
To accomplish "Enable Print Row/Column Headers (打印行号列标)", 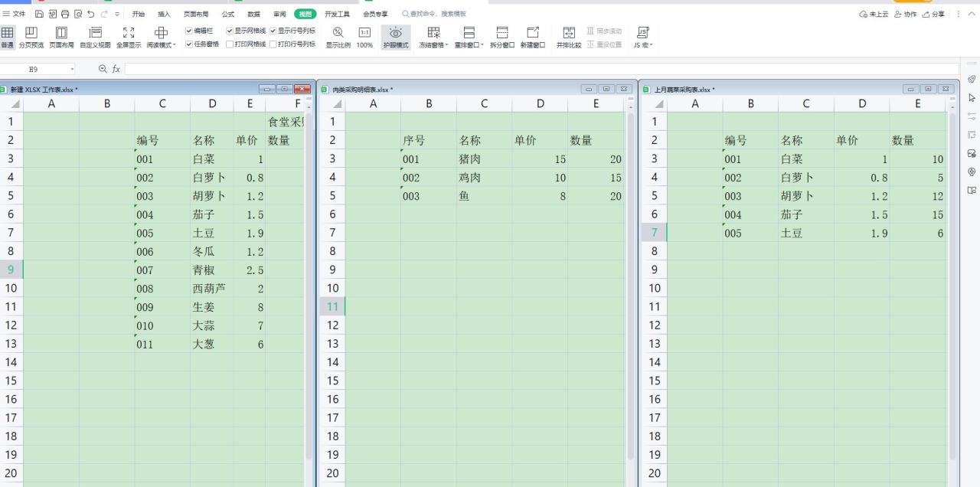I will tap(273, 44).
